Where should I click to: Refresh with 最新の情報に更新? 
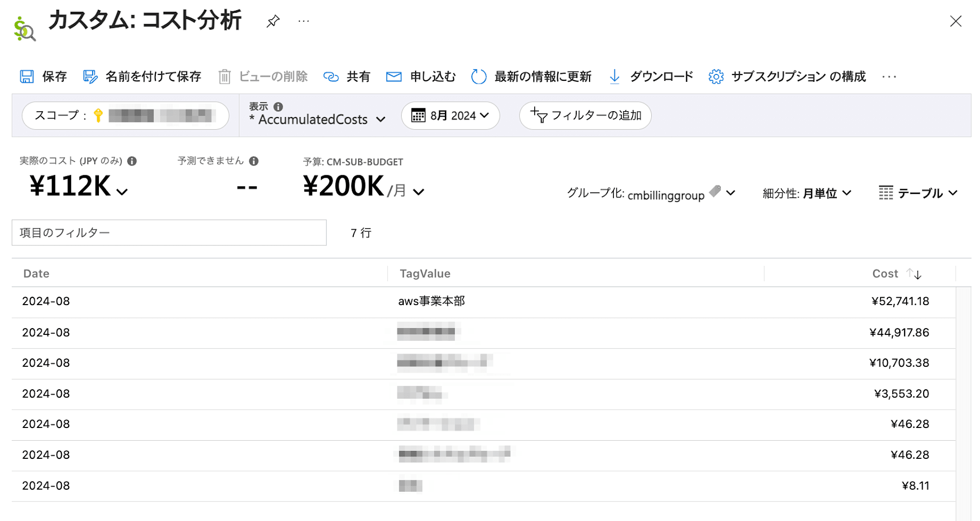531,76
